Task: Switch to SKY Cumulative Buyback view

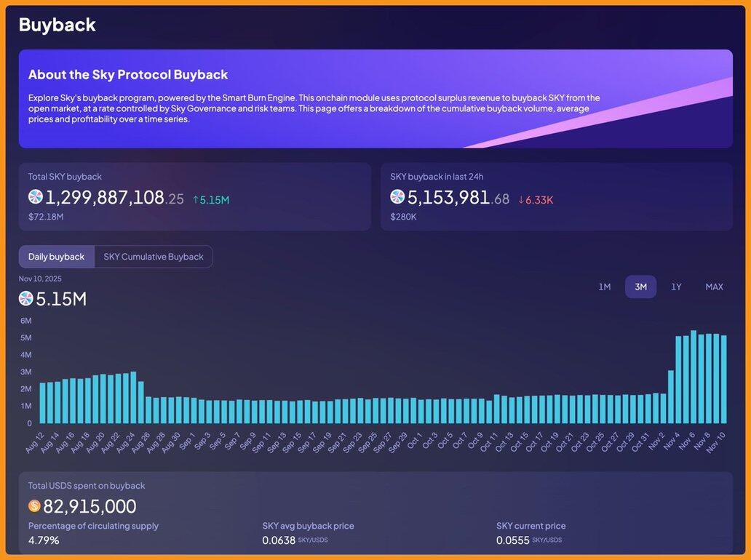Action: (154, 257)
